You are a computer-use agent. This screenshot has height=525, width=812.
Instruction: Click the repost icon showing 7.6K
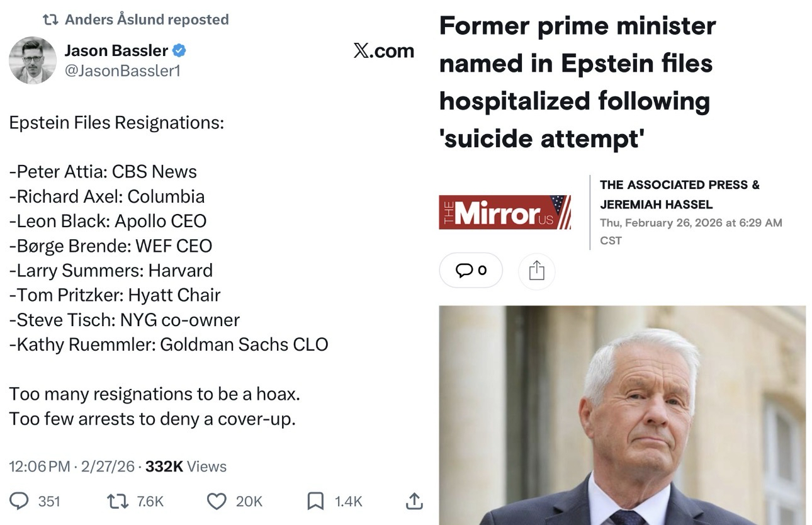point(116,500)
